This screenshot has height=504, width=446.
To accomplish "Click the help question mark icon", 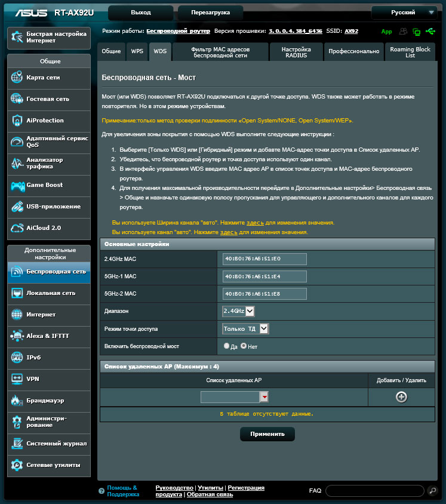I will 101,491.
